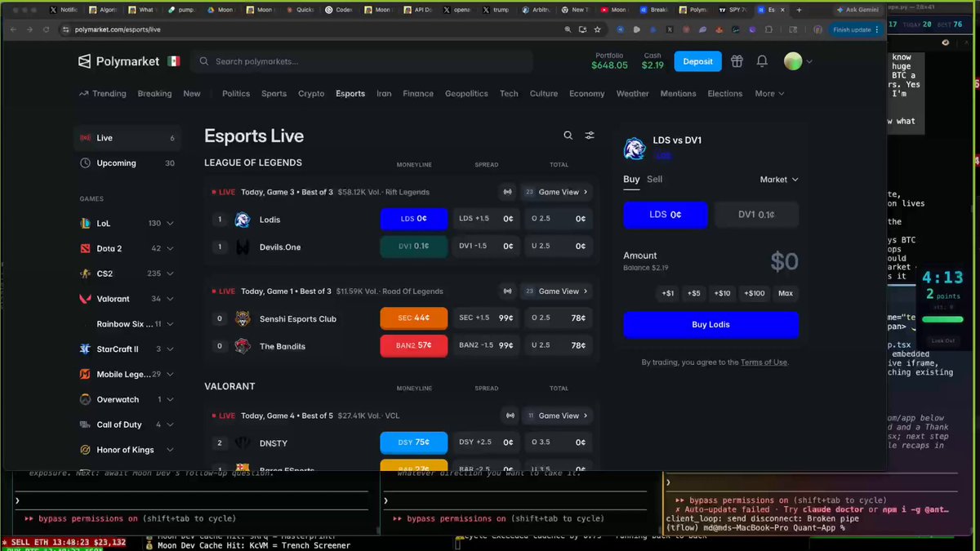Click the Valorant game icon
Viewport: 980px width, 551px height.
(85, 299)
